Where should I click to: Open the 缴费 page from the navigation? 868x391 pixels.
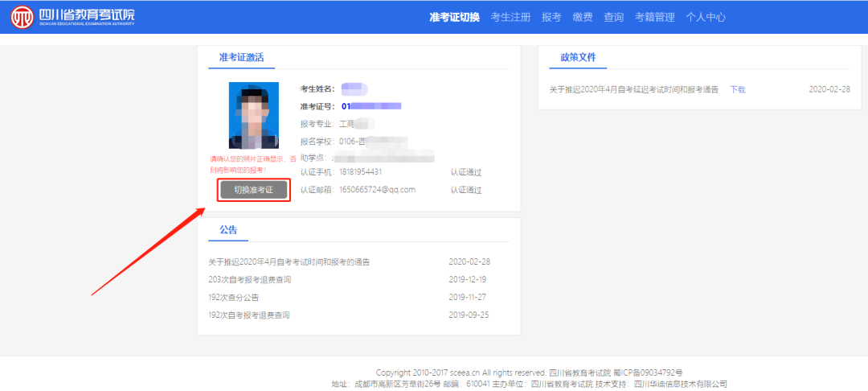pyautogui.click(x=583, y=17)
